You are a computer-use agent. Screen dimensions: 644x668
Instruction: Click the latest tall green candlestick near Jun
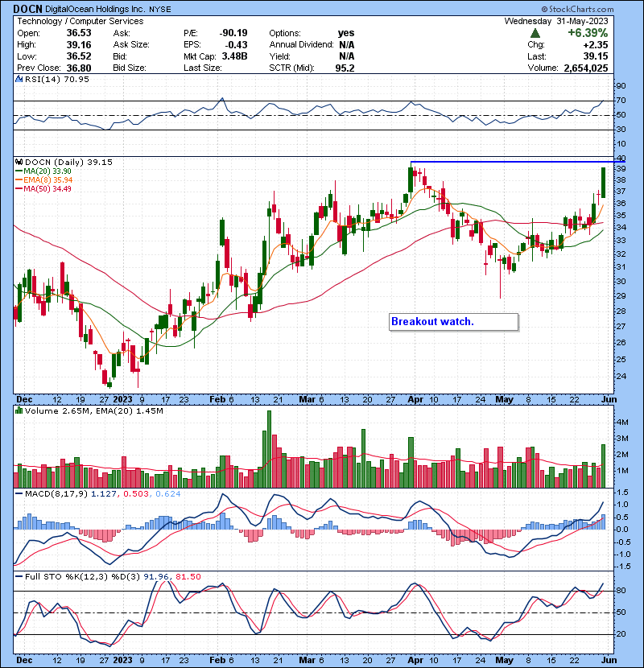(604, 183)
